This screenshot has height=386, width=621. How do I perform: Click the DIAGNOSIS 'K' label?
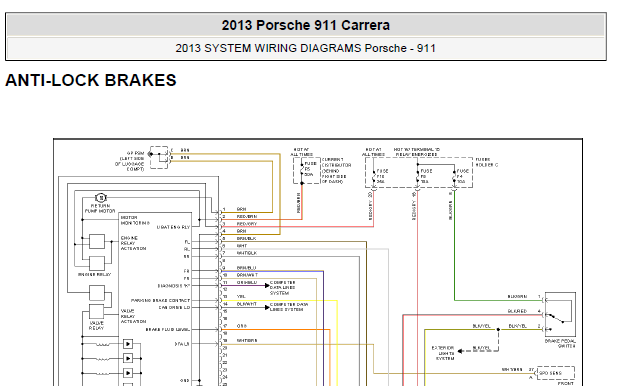(x=174, y=285)
